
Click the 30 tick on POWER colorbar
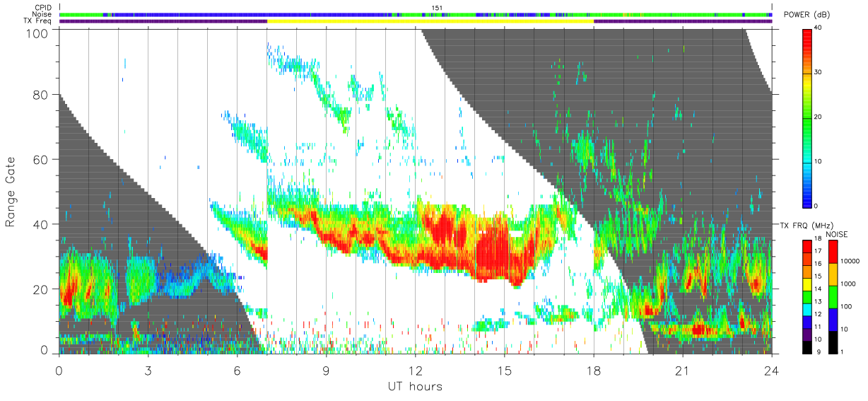click(819, 73)
